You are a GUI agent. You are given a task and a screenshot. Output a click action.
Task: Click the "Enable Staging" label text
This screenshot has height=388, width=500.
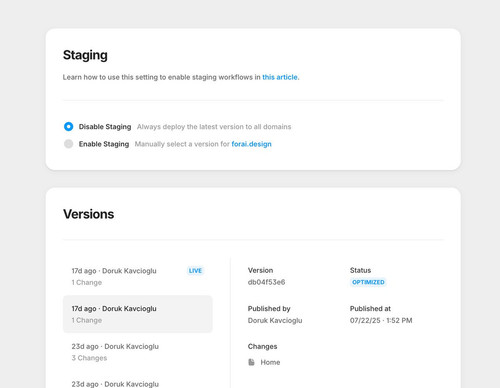tap(104, 144)
